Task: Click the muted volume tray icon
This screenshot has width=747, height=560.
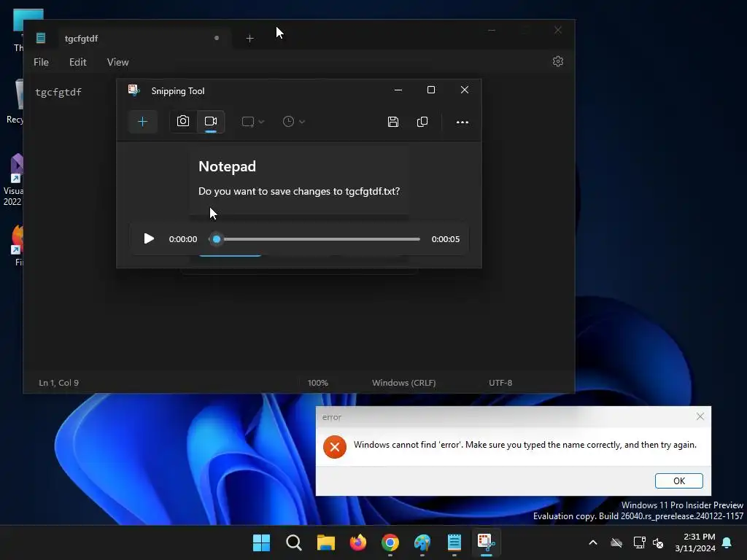Action: [x=658, y=542]
